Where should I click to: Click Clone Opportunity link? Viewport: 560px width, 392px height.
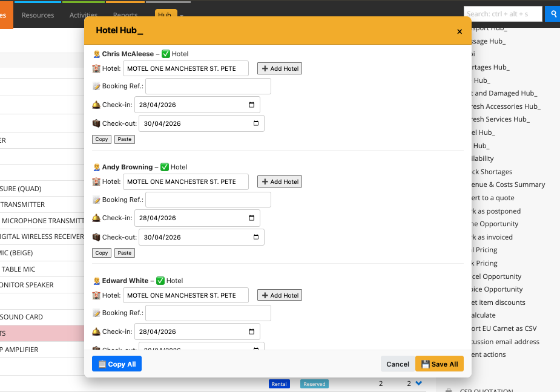pos(495,224)
